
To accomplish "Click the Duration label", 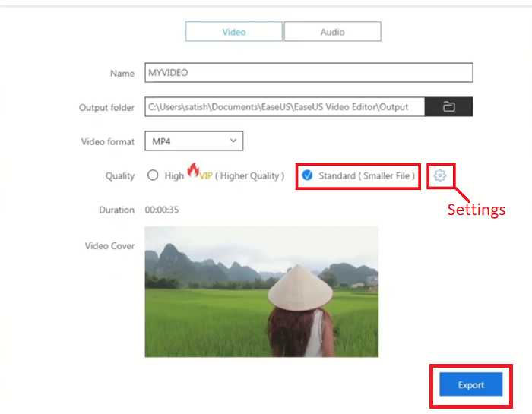I will (x=116, y=210).
